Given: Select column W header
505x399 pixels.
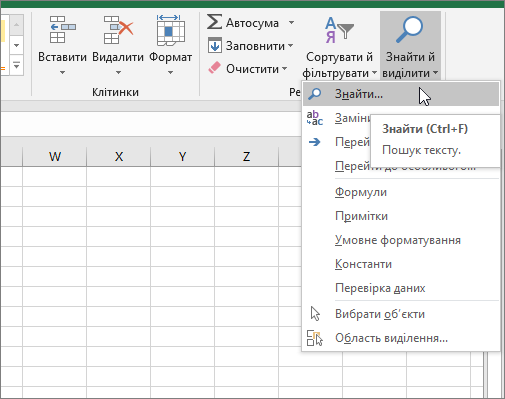Looking at the screenshot, I should click(55, 156).
